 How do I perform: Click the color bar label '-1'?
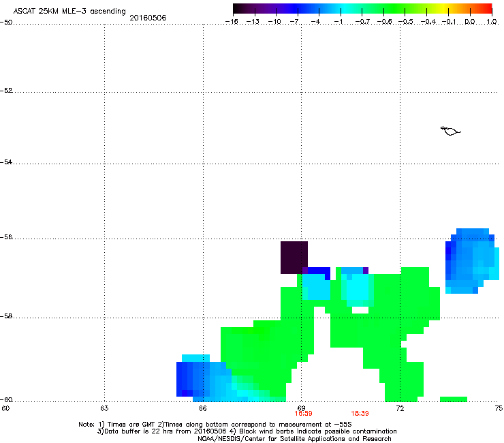pos(338,22)
